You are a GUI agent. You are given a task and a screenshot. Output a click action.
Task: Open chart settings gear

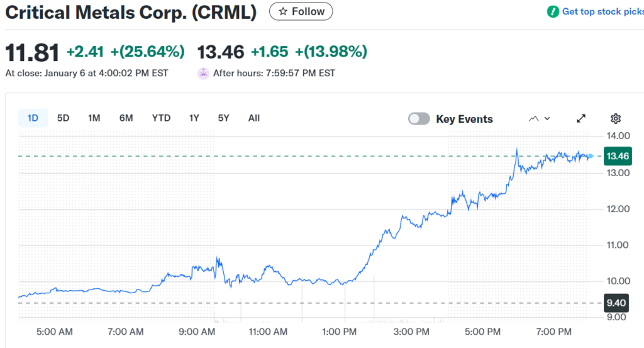click(616, 118)
